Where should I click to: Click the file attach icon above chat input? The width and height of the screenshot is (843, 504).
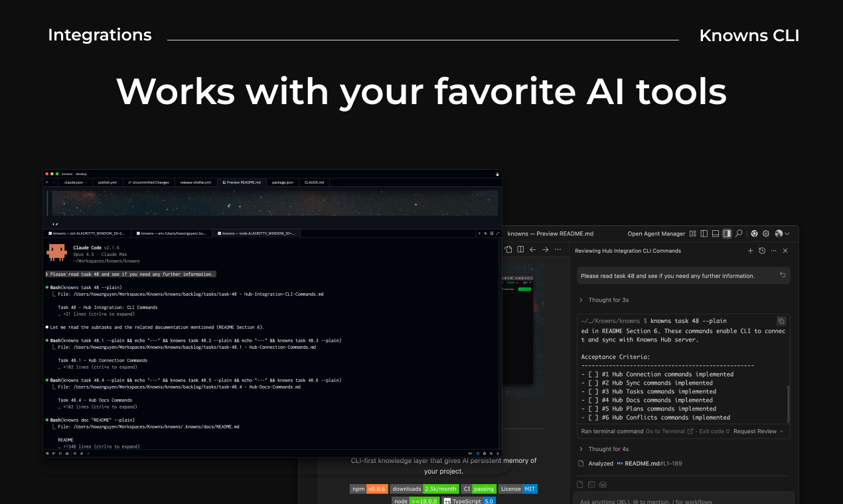[580, 484]
